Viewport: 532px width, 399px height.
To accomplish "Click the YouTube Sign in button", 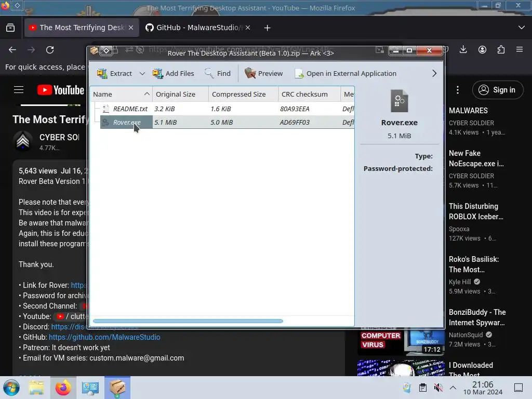I will point(498,90).
